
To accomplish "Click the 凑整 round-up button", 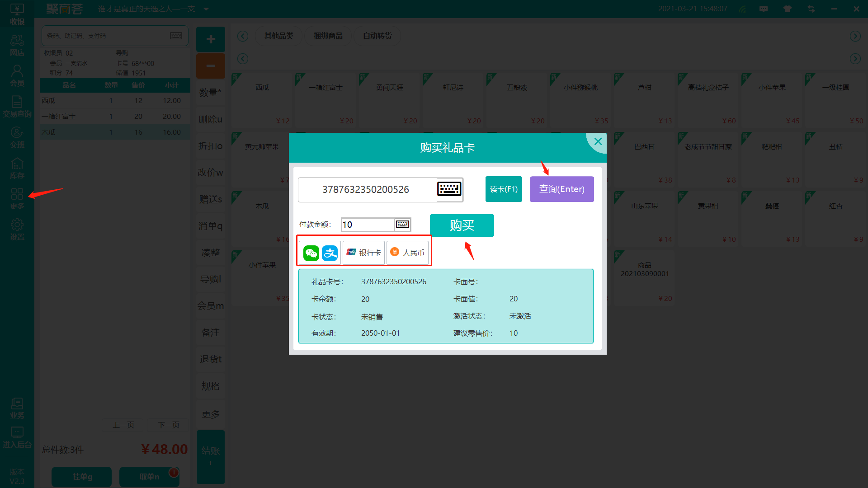I will tap(211, 253).
